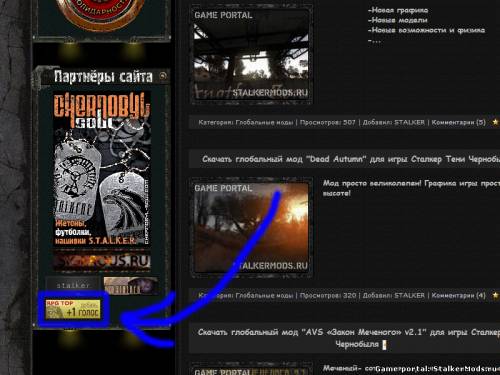Collapse the Партнёры сайта panel icon
This screenshot has height=375, width=500.
(x=163, y=76)
